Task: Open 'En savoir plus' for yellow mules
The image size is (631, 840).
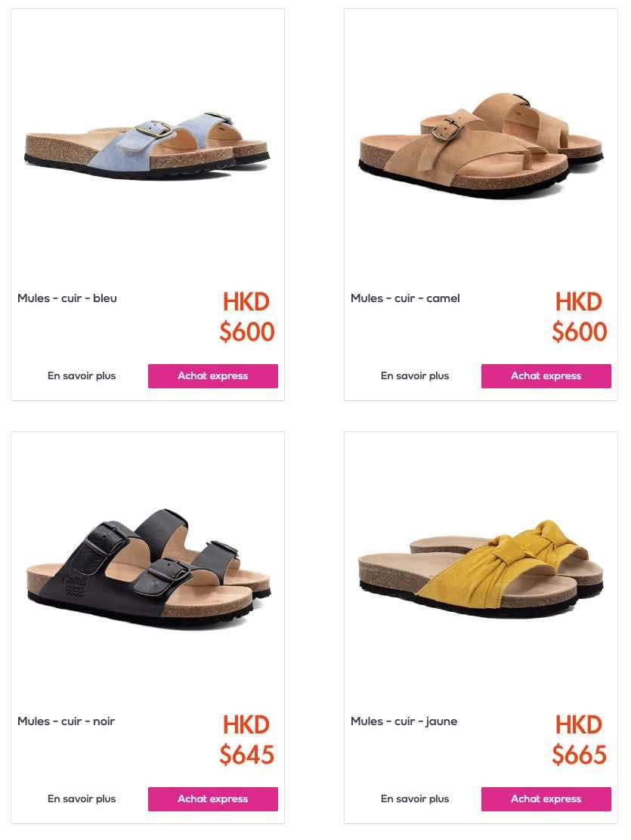Action: pos(415,798)
